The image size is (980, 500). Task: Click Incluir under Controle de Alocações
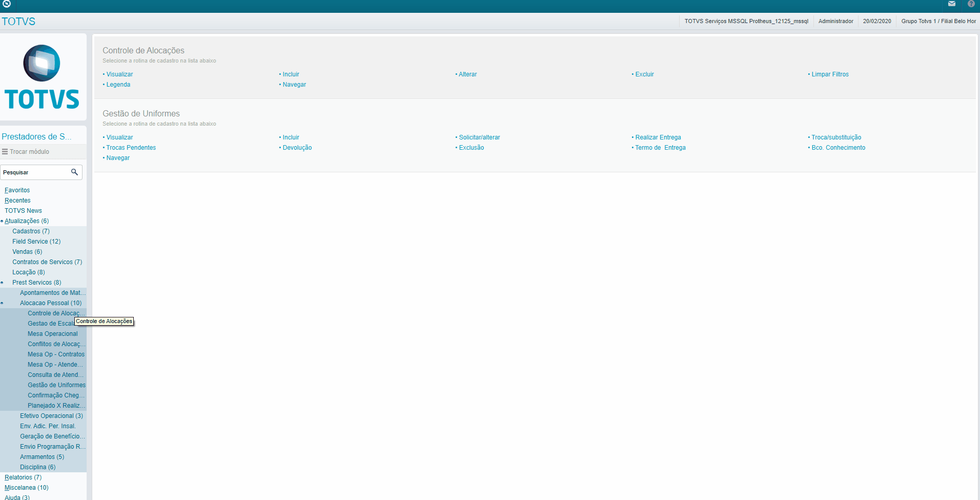[291, 74]
